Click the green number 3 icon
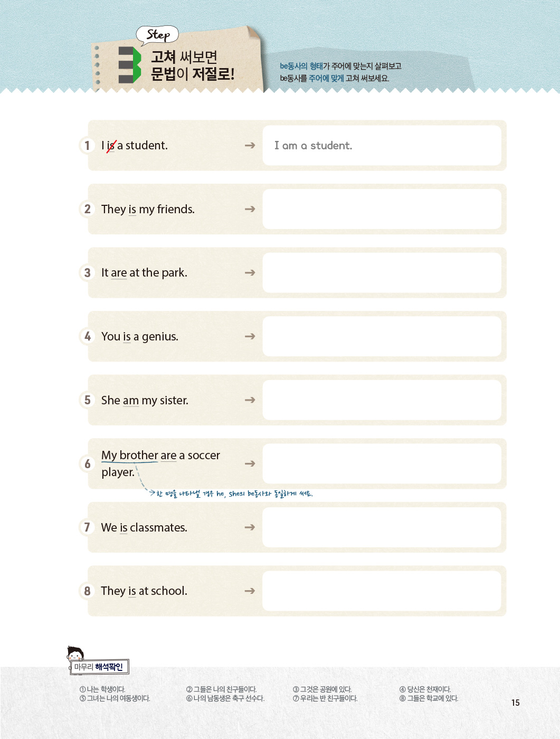Viewport: 560px width, 739px height. (x=129, y=65)
